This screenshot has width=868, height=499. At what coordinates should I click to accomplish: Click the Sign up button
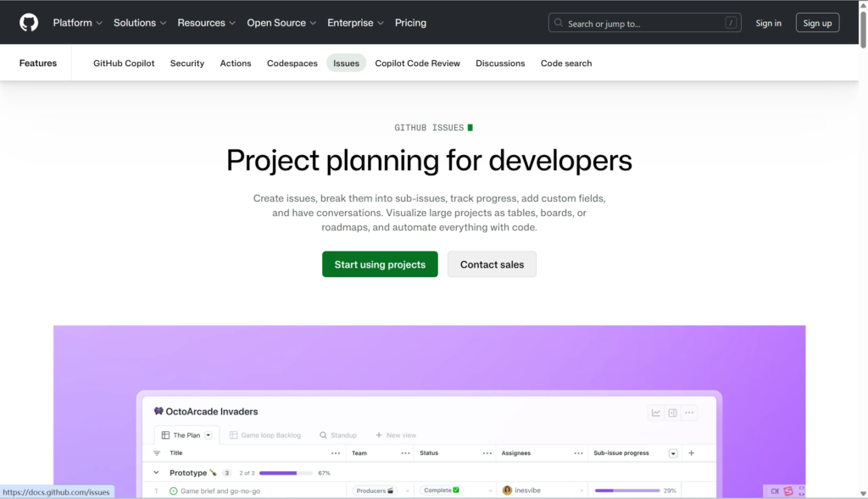[x=817, y=23]
